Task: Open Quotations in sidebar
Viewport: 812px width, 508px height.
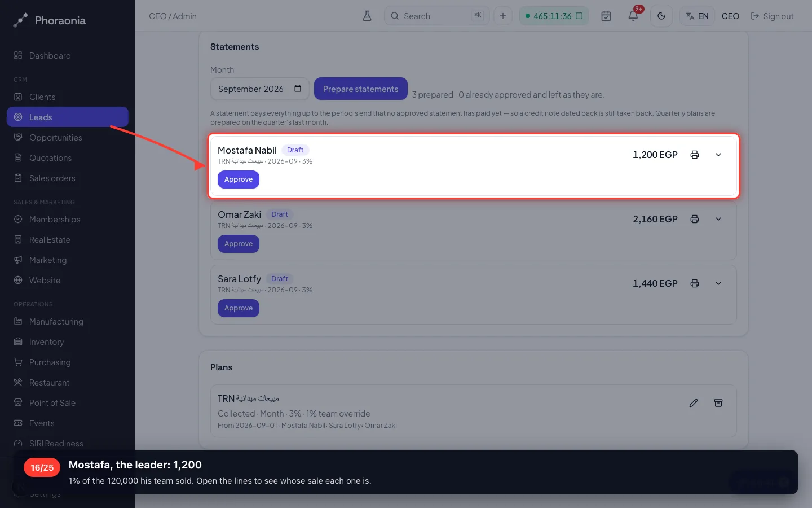Action: point(68,157)
